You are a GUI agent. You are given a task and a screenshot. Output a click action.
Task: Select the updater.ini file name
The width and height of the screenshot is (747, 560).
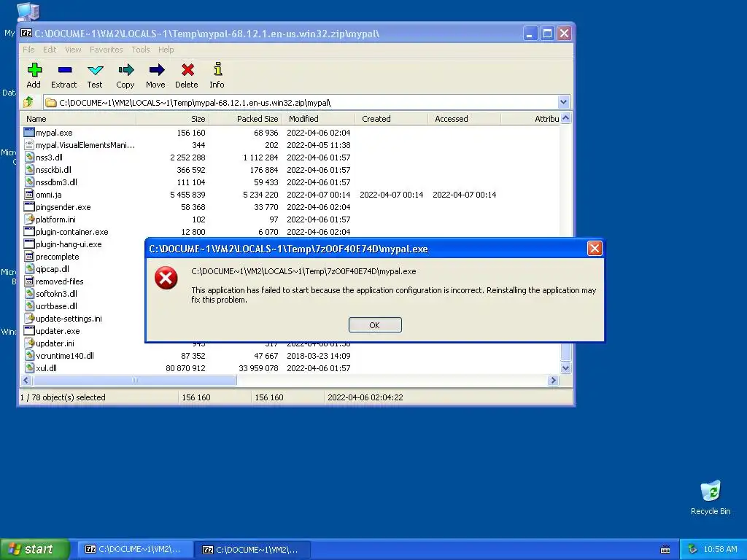click(55, 343)
